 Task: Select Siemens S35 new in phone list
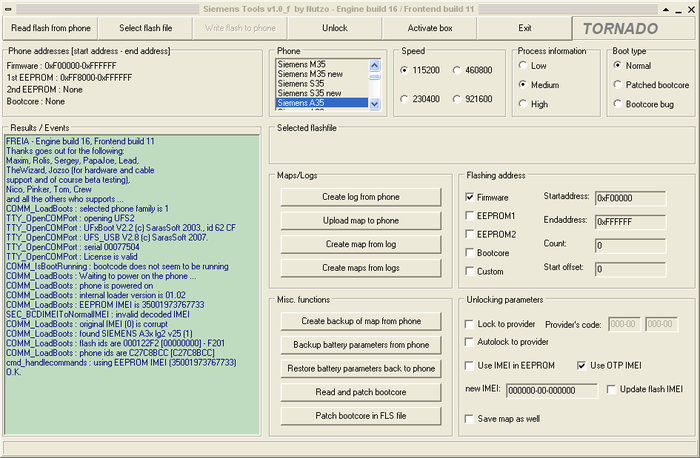pyautogui.click(x=322, y=93)
